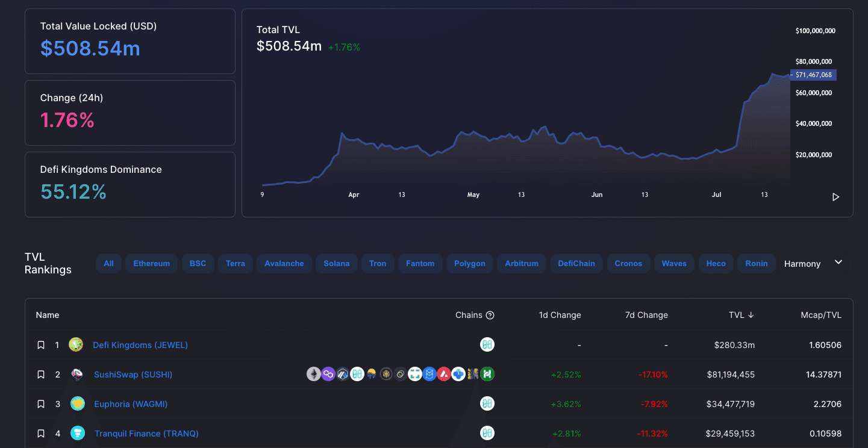
Task: Toggle bookmark for Euphoria (WAGMI)
Action: [41, 404]
